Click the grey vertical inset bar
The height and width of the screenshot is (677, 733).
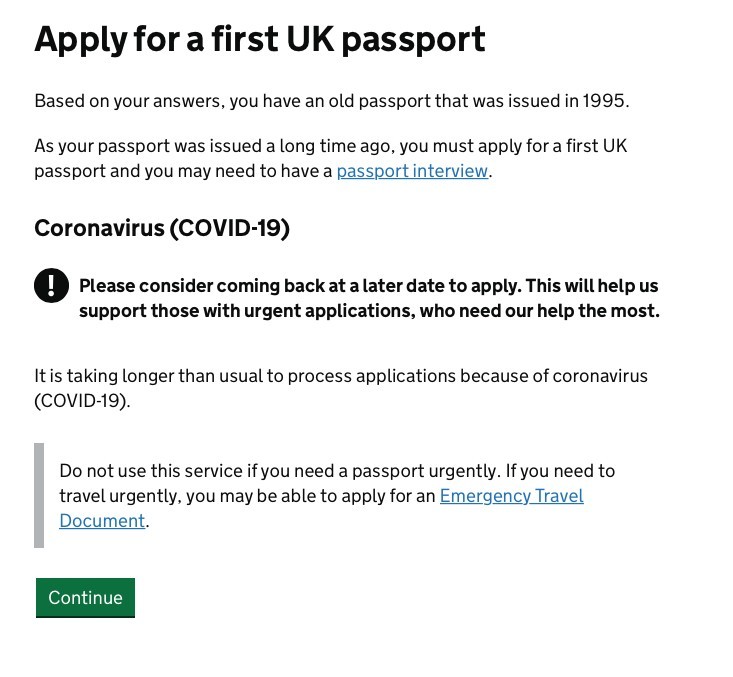(x=39, y=495)
